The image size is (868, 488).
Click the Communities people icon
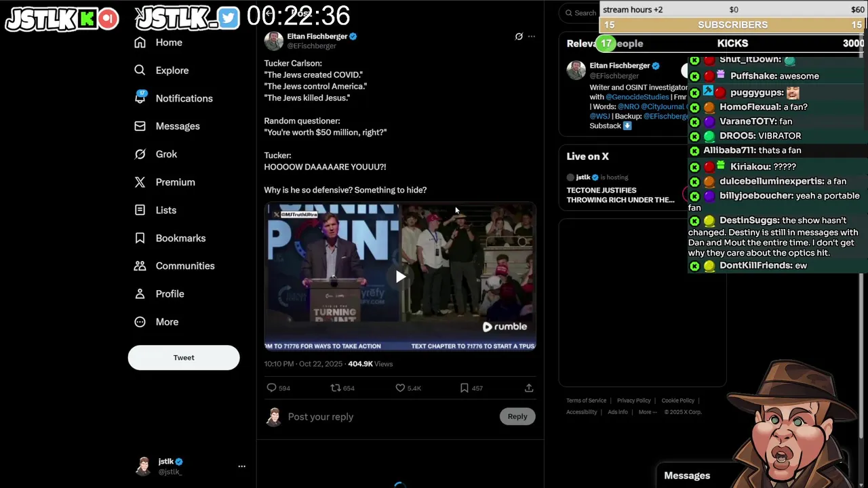pos(140,266)
